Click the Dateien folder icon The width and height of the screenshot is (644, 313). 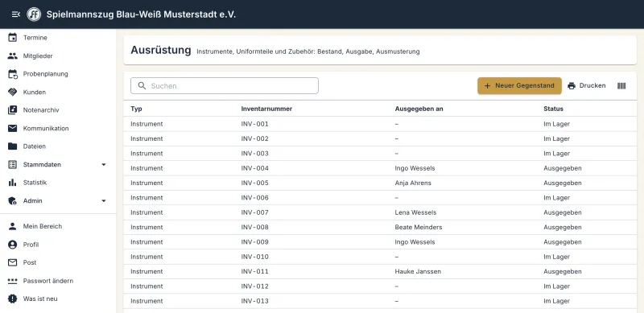(x=13, y=146)
